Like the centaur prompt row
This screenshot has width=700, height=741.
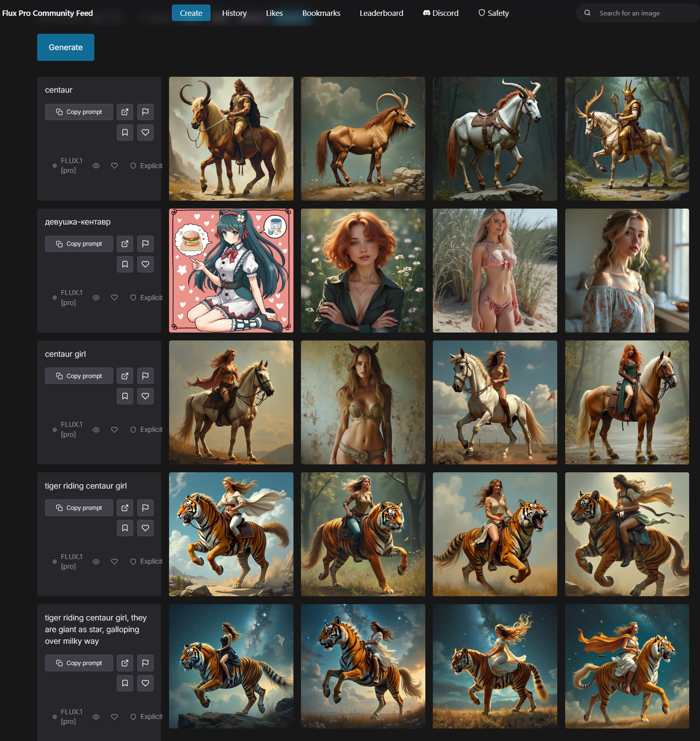pos(145,132)
